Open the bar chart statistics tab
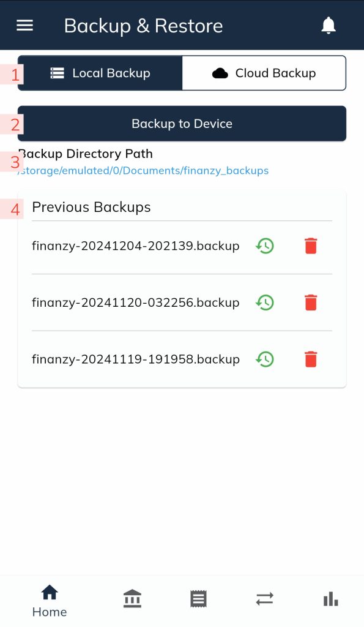The width and height of the screenshot is (364, 627). 331,599
